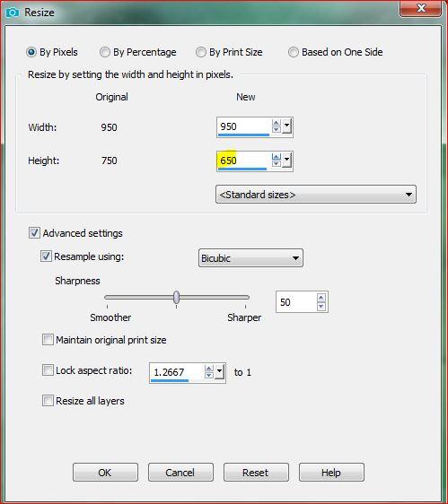Click the Reset button
448x504 pixels.
[256, 473]
